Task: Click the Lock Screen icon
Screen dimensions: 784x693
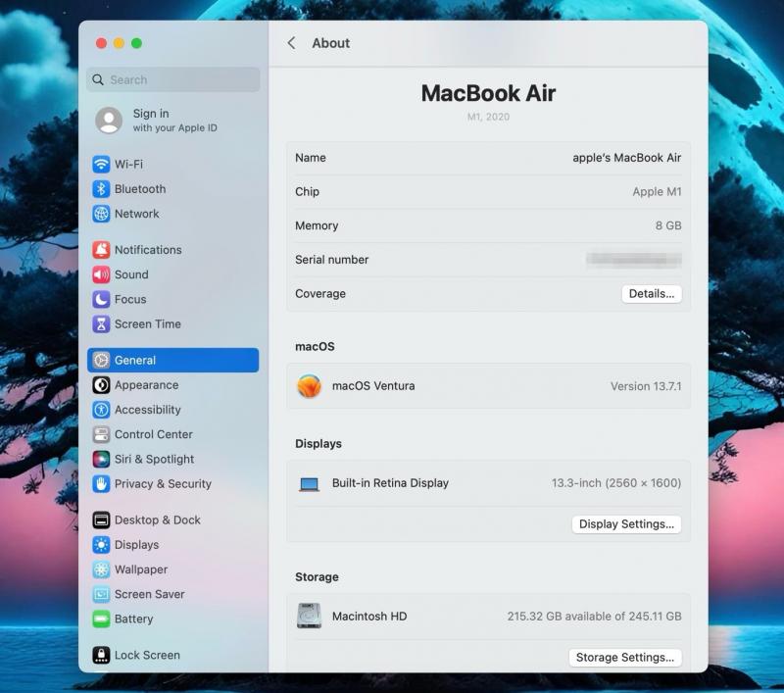Action: click(101, 655)
